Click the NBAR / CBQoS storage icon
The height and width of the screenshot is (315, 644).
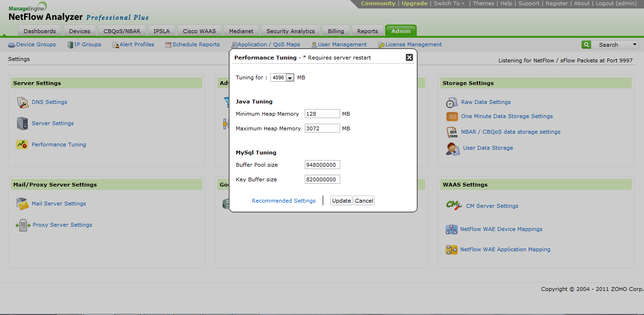[x=453, y=132]
